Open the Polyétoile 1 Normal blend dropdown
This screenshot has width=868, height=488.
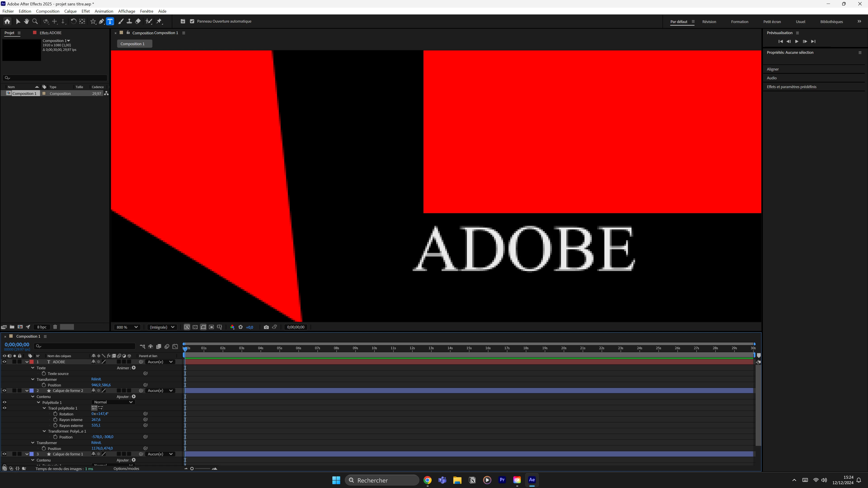[113, 402]
